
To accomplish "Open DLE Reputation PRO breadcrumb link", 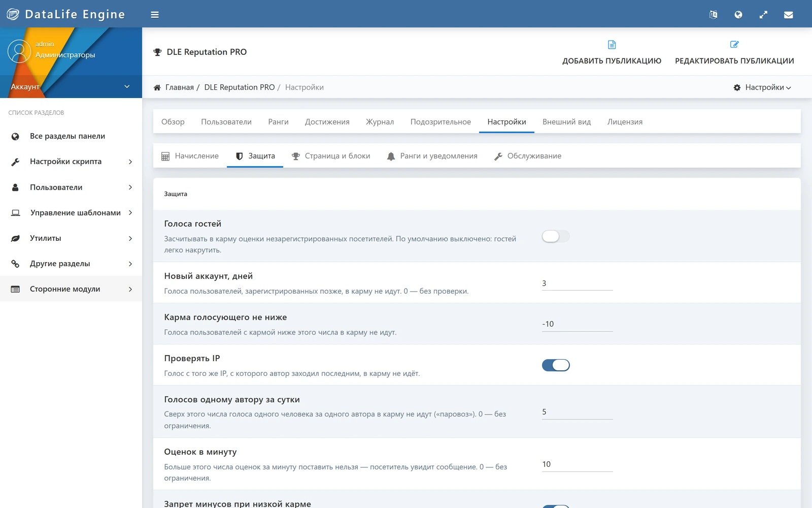I will (x=240, y=87).
